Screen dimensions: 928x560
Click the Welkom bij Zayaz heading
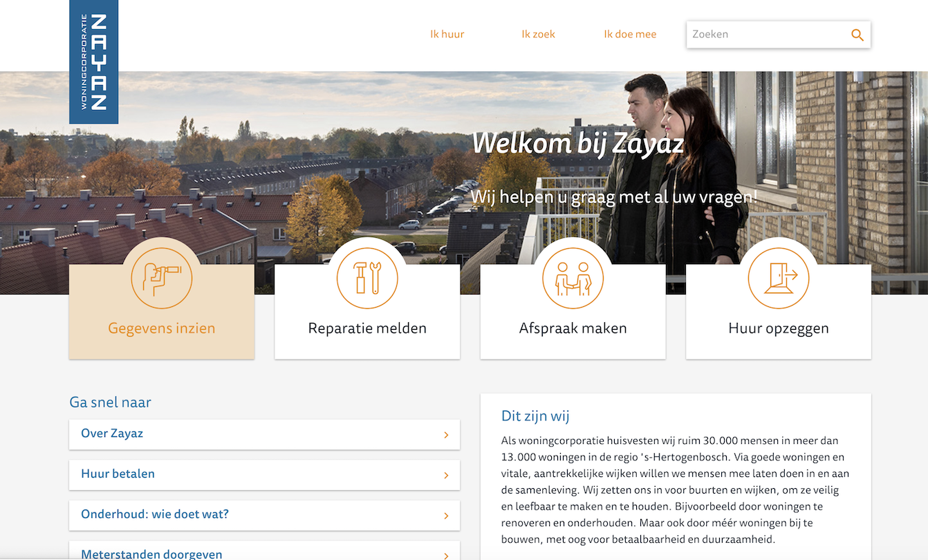(579, 144)
